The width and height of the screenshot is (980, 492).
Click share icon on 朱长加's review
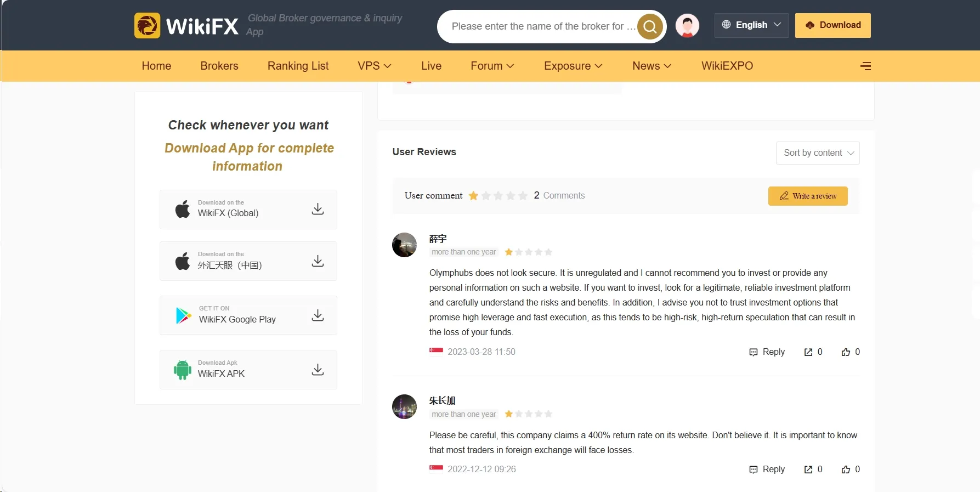[x=808, y=470]
